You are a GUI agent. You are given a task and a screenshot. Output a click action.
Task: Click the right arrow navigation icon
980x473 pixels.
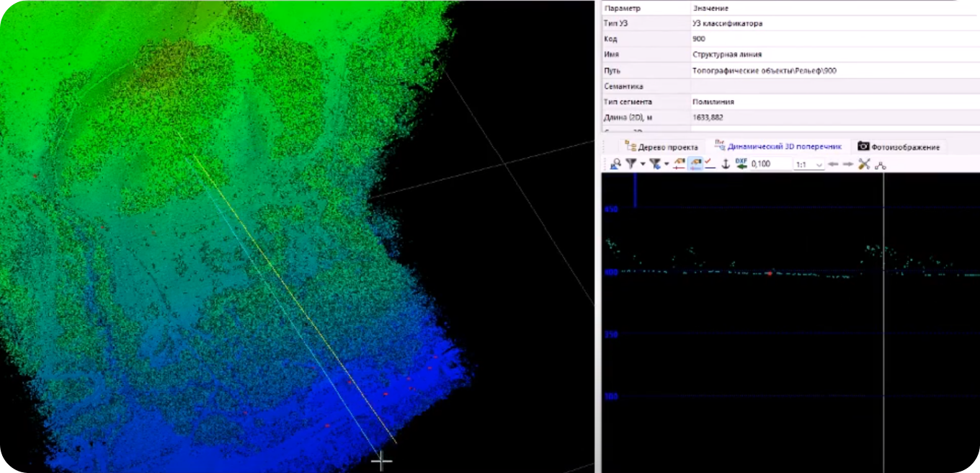point(848,164)
